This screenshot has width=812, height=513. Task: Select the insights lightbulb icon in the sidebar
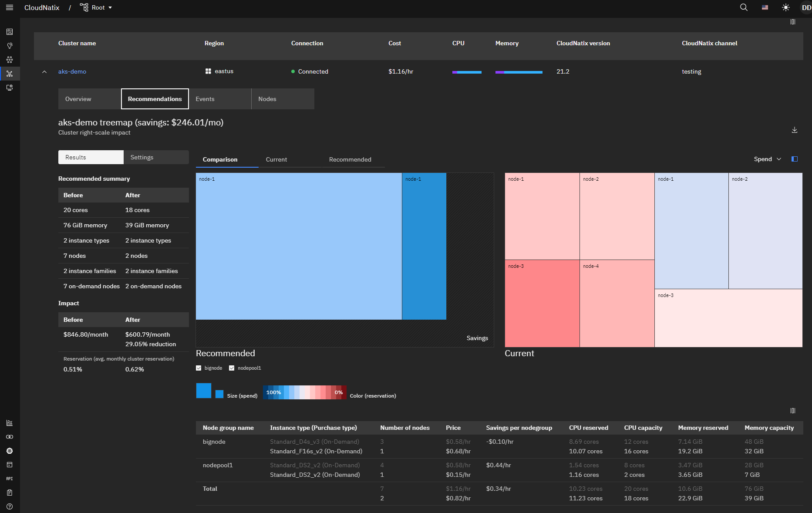point(9,46)
